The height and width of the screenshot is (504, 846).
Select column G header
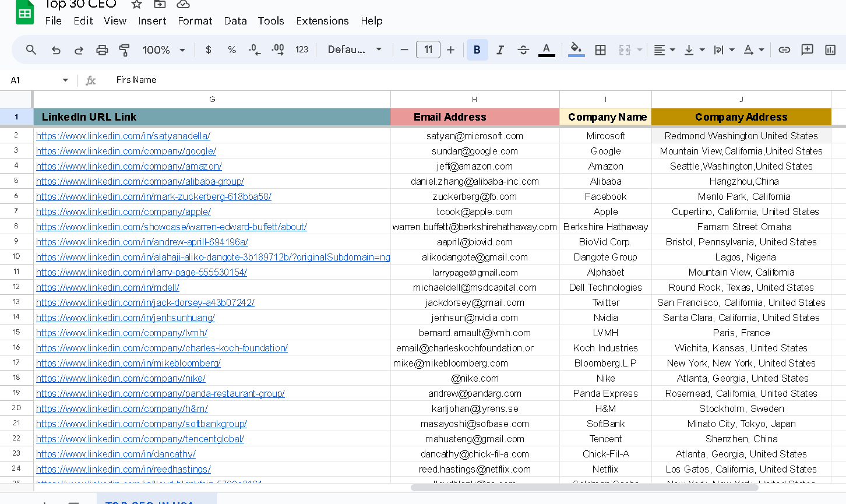tap(212, 100)
